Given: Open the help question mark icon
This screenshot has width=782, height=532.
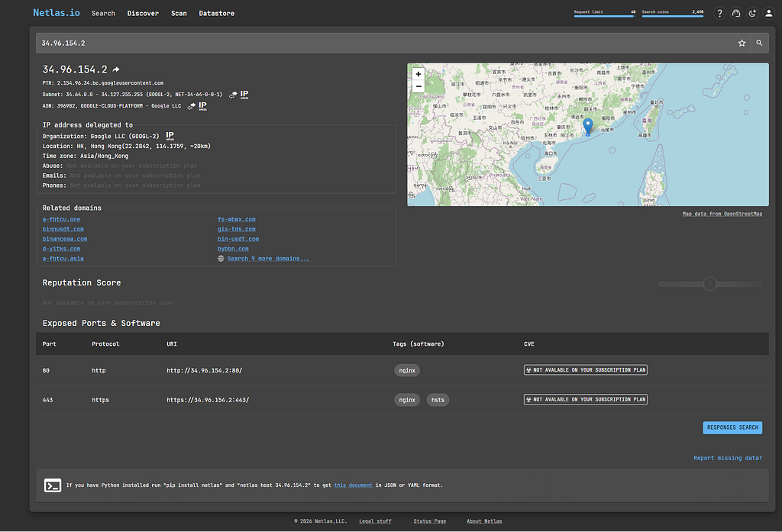Looking at the screenshot, I should tap(719, 14).
